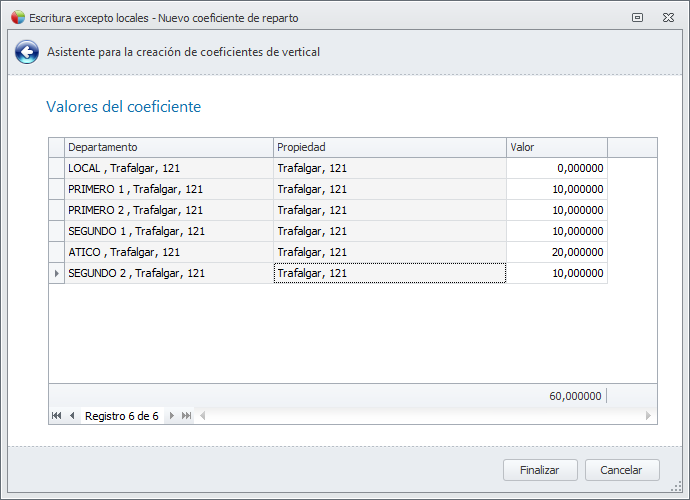Click the application icon in title bar

pyautogui.click(x=17, y=17)
